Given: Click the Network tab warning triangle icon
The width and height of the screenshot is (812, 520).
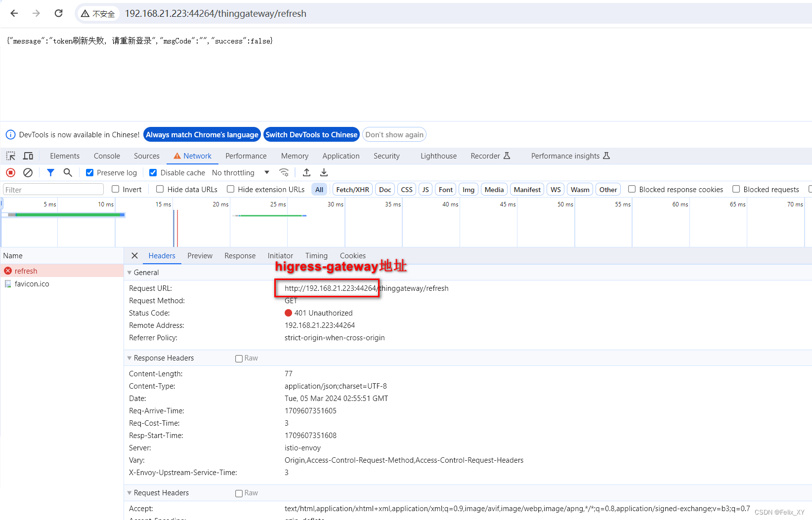Looking at the screenshot, I should tap(177, 156).
